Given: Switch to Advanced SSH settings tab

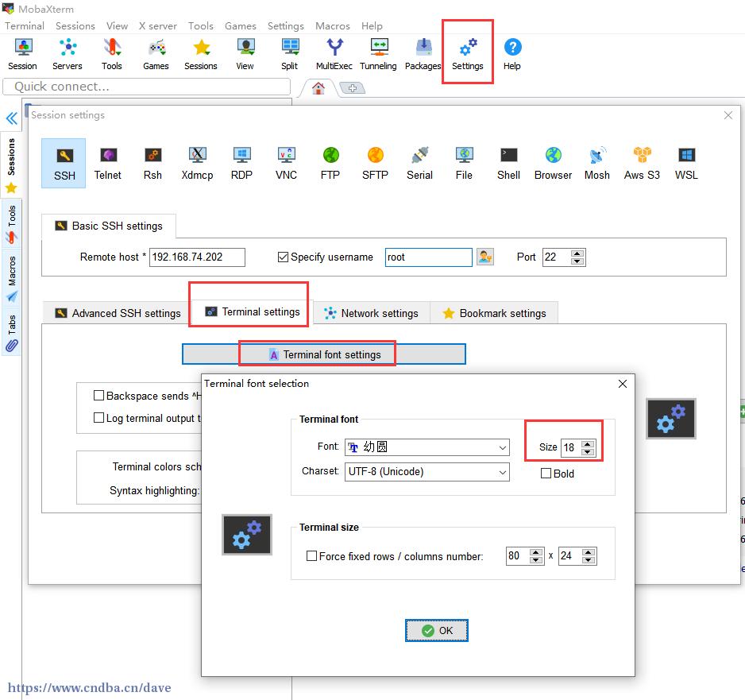Looking at the screenshot, I should click(118, 313).
